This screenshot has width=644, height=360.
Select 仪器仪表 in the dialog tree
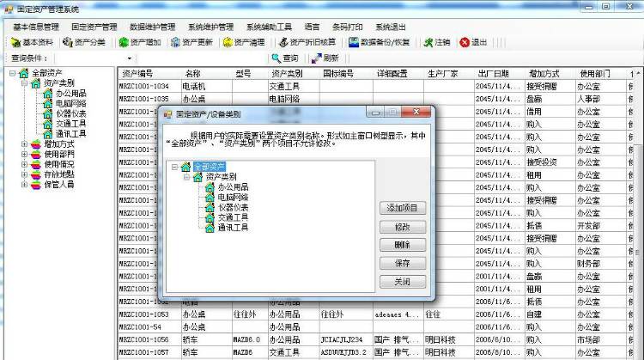coord(233,208)
